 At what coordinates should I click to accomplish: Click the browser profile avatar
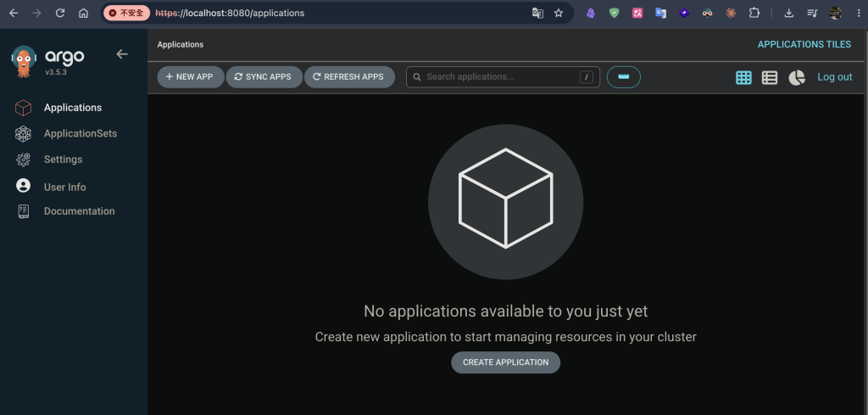pyautogui.click(x=835, y=13)
